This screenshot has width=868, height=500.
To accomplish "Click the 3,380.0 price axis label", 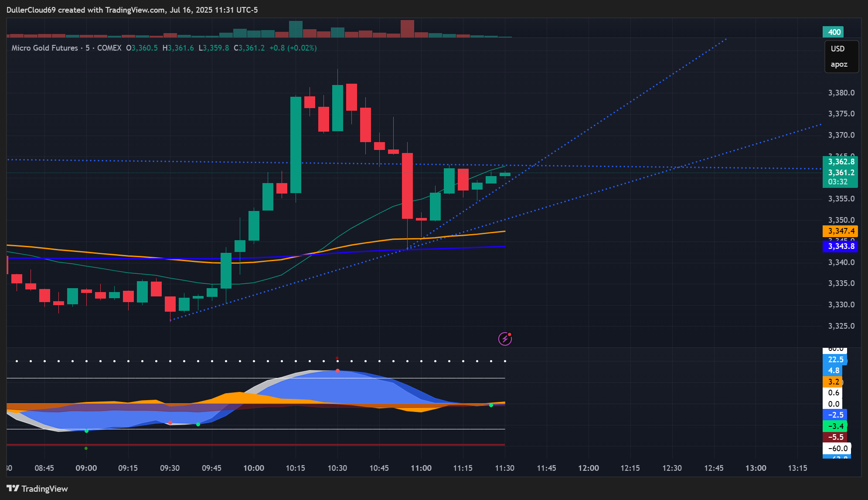I will tap(841, 93).
